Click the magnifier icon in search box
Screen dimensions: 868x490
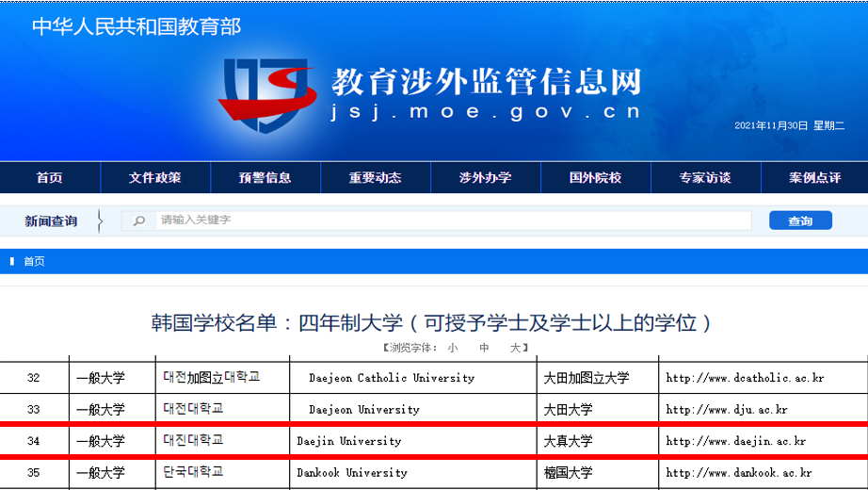pos(139,220)
